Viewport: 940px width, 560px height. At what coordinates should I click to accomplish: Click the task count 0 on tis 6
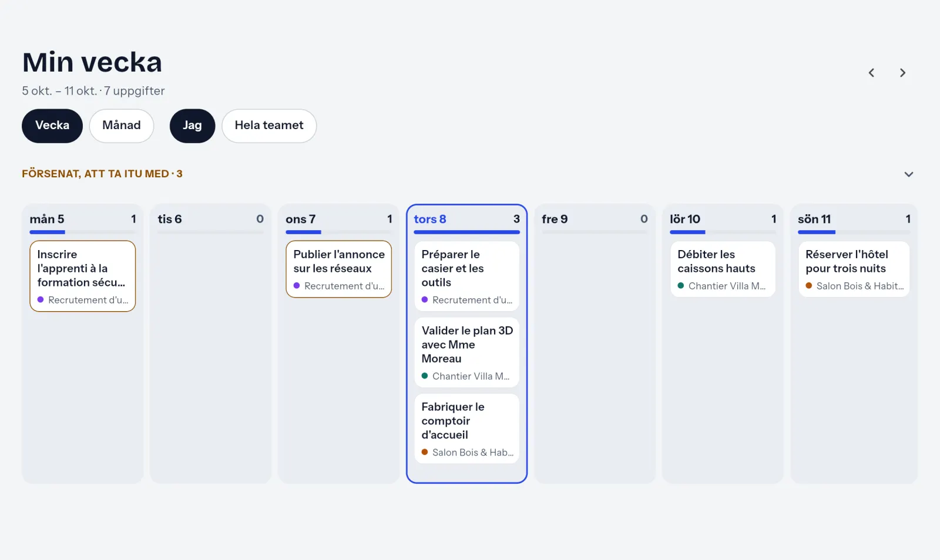[260, 219]
